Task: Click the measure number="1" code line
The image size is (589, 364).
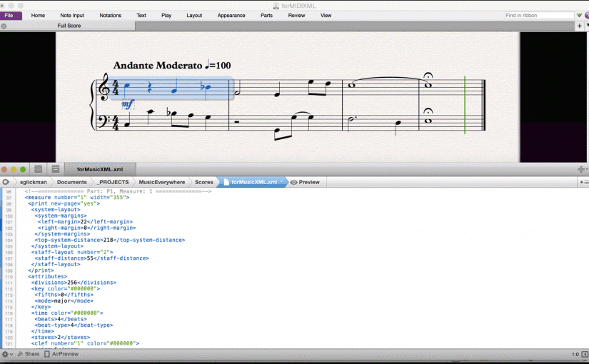Action: coord(77,197)
